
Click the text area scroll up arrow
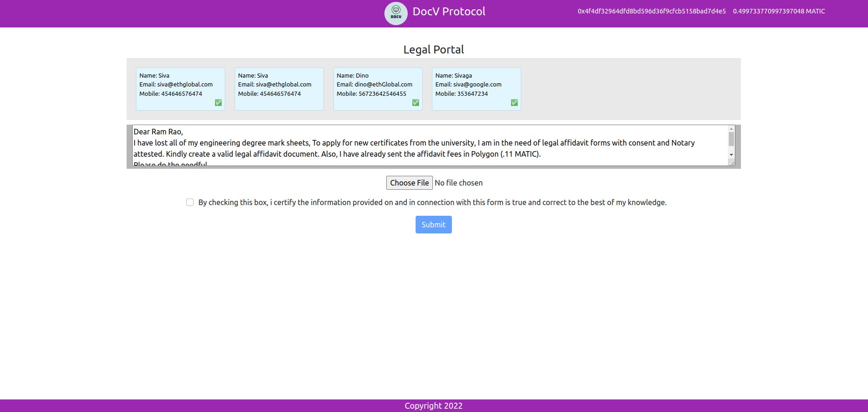click(731, 129)
